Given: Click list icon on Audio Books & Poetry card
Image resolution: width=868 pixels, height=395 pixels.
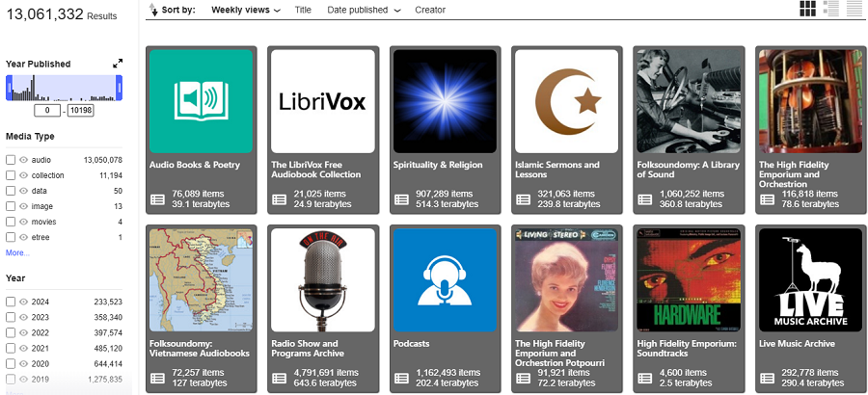Looking at the screenshot, I should (x=158, y=199).
